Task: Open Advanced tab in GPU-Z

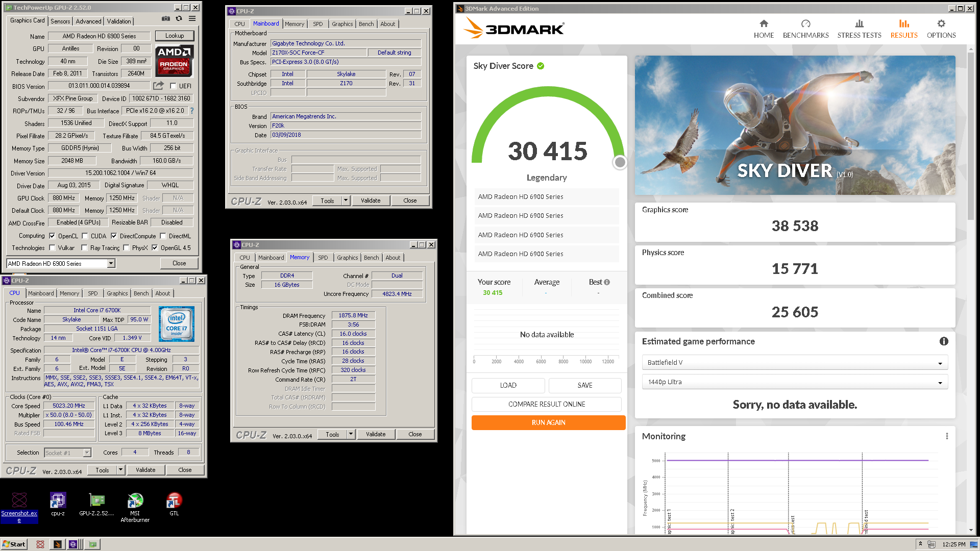Action: pos(88,21)
